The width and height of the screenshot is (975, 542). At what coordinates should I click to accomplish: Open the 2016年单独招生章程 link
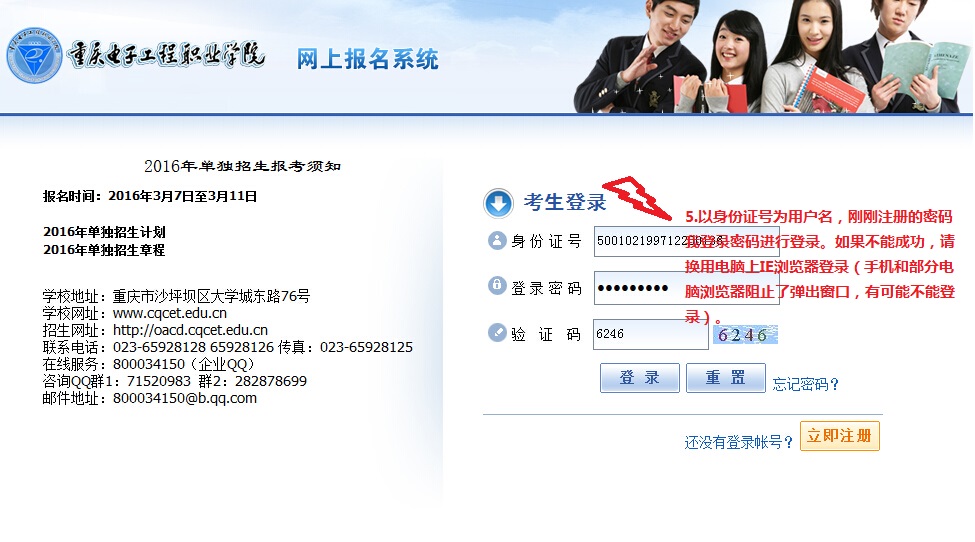104,250
